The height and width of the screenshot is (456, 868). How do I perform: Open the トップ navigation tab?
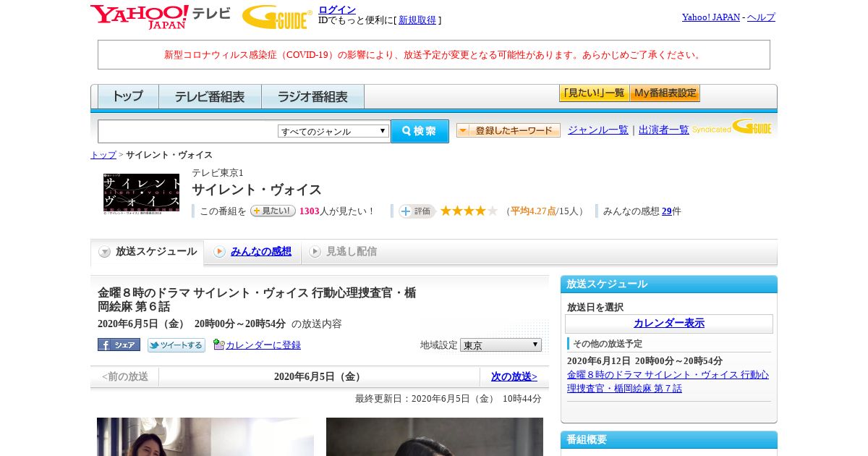pos(127,96)
